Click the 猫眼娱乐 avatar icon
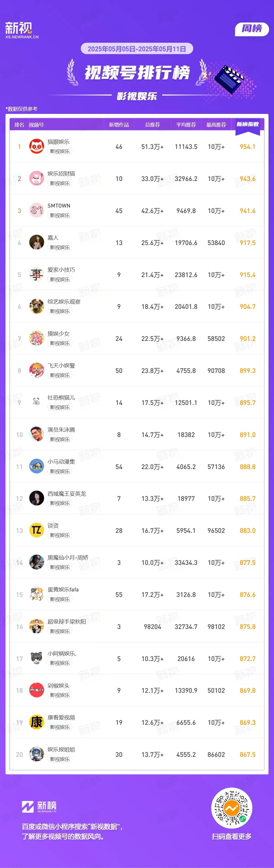274x868 pixels. tap(36, 146)
